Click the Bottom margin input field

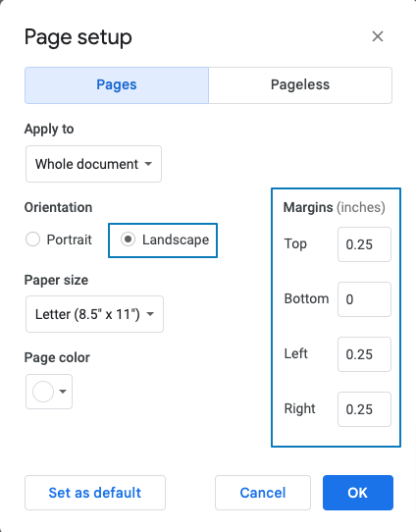364,299
